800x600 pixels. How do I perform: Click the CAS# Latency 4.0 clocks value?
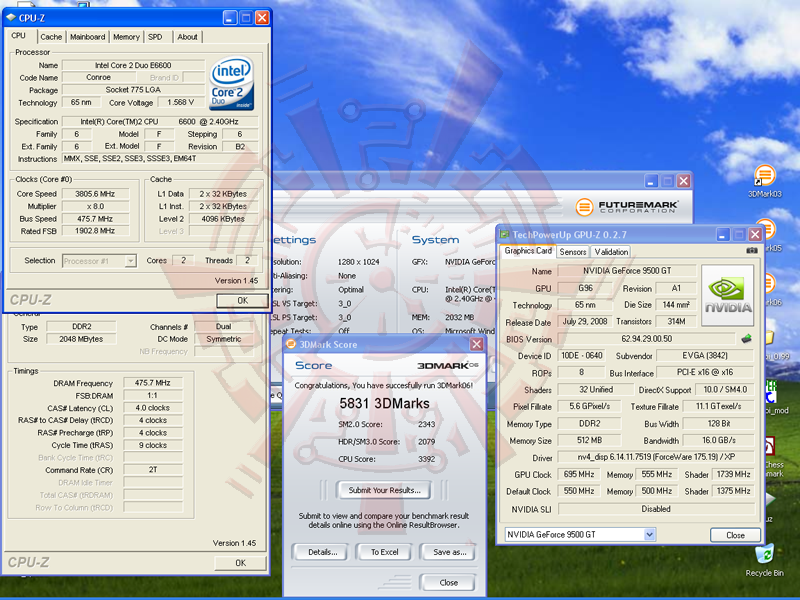coord(153,408)
